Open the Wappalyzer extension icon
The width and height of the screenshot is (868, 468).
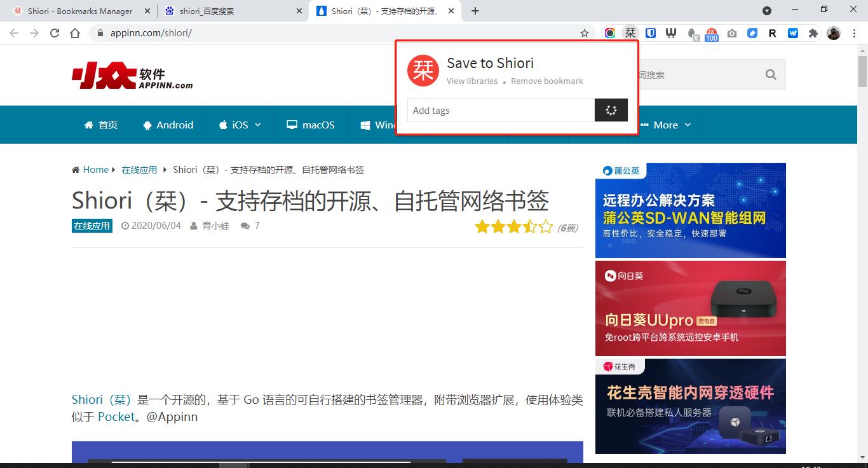[672, 32]
